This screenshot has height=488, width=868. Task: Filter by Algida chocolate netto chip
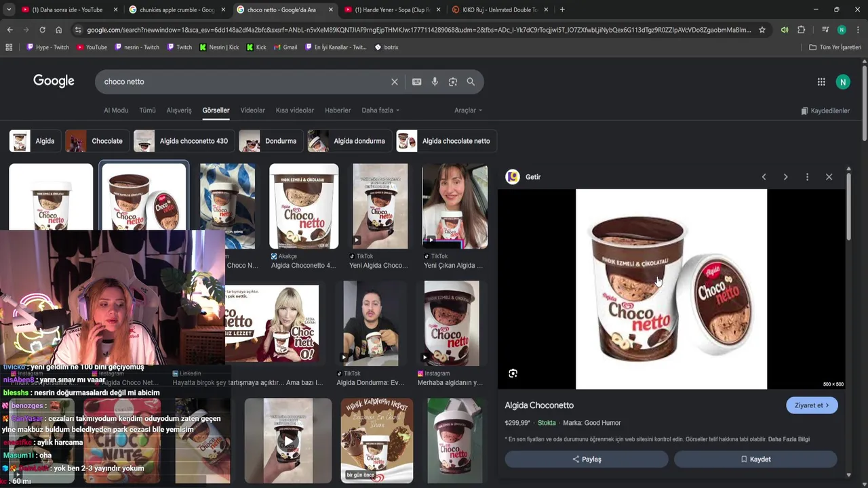coord(446,141)
